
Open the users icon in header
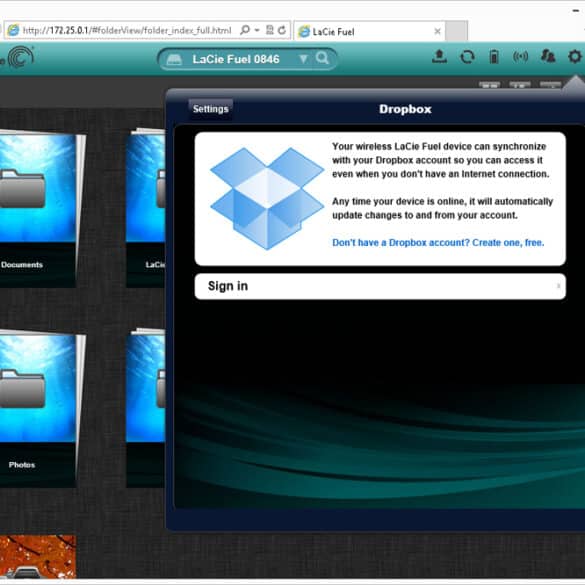548,57
